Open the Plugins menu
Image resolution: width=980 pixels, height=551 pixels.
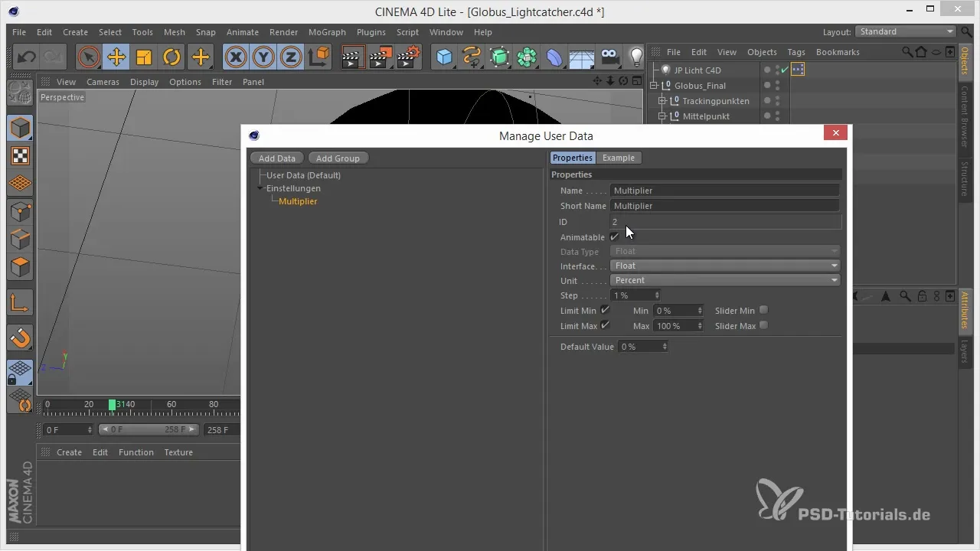coord(371,32)
